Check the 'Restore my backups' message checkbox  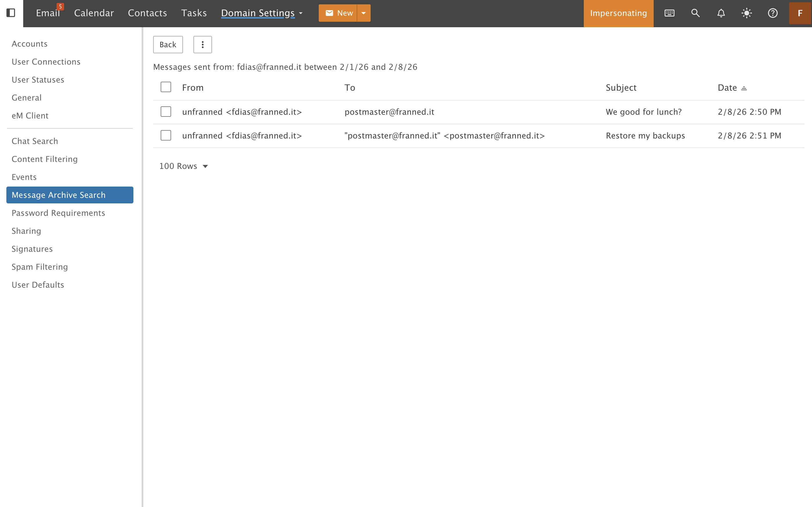[x=166, y=135]
